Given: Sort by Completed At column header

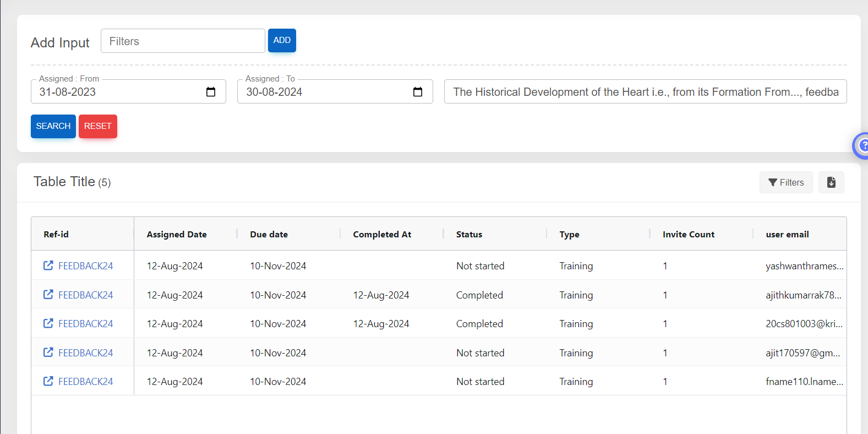Looking at the screenshot, I should [x=382, y=234].
